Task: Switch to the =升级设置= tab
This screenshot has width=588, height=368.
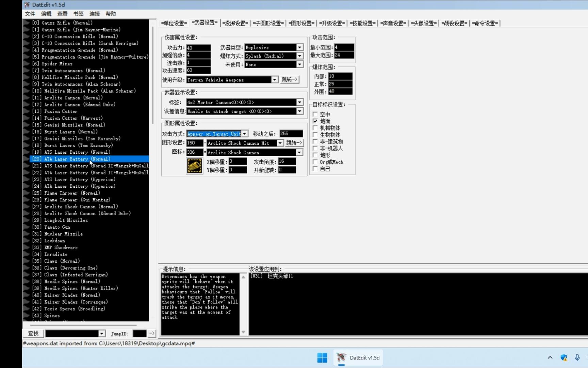Action: coord(332,23)
